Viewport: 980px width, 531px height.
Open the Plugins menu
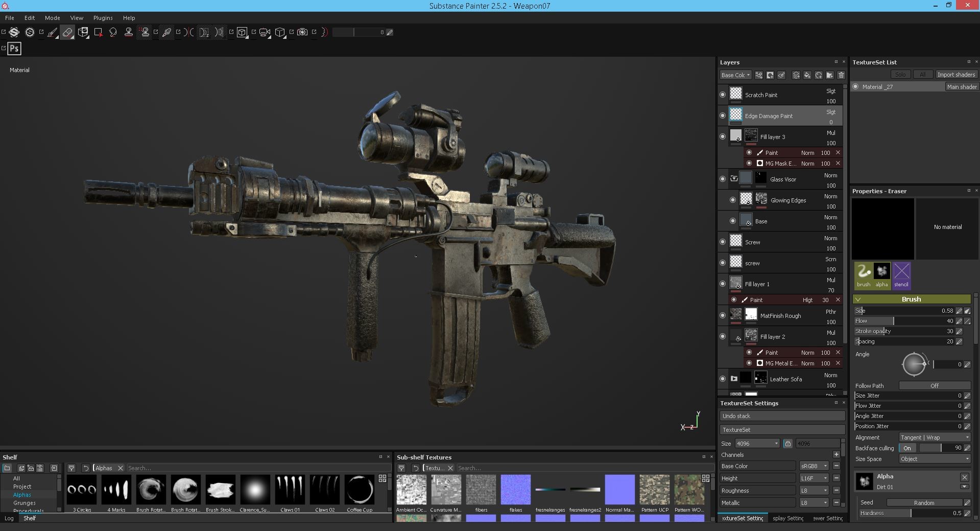click(x=103, y=18)
